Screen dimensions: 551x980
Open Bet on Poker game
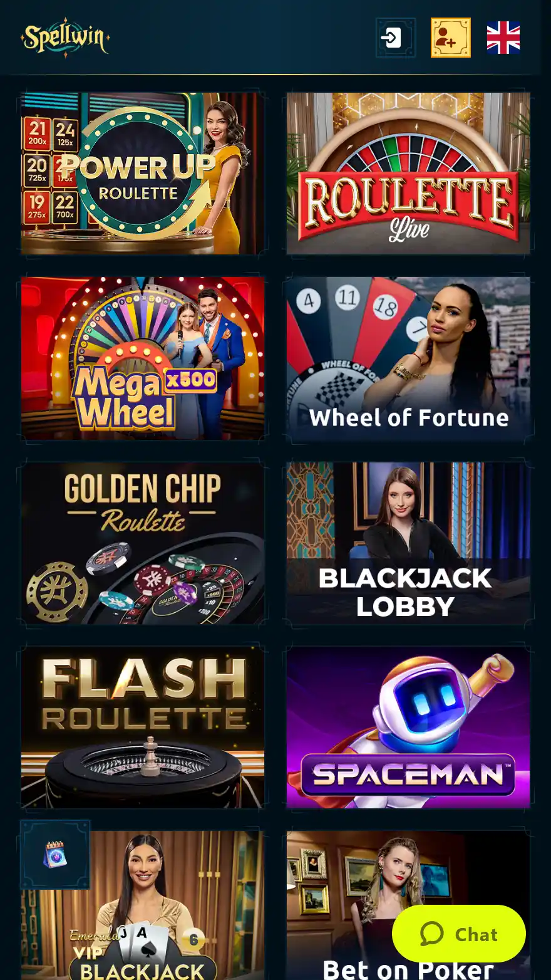click(x=408, y=905)
